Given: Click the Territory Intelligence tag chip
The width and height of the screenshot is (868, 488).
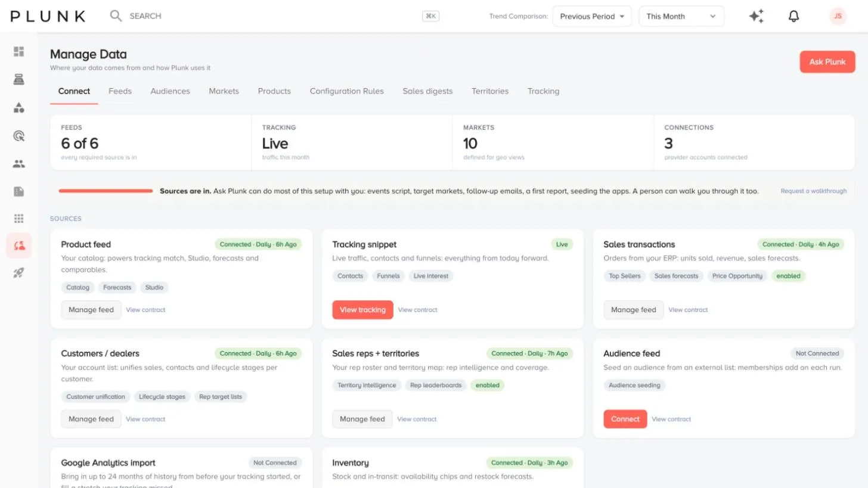Looking at the screenshot, I should coord(367,385).
